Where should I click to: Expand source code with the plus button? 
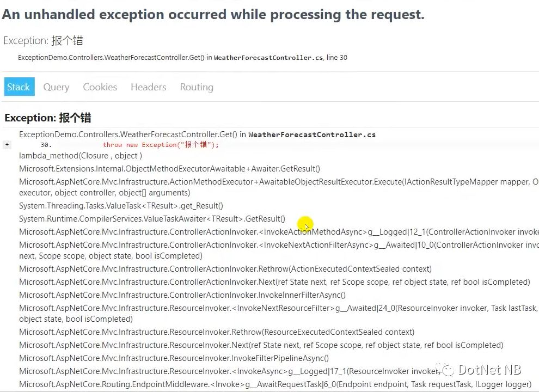[7, 145]
